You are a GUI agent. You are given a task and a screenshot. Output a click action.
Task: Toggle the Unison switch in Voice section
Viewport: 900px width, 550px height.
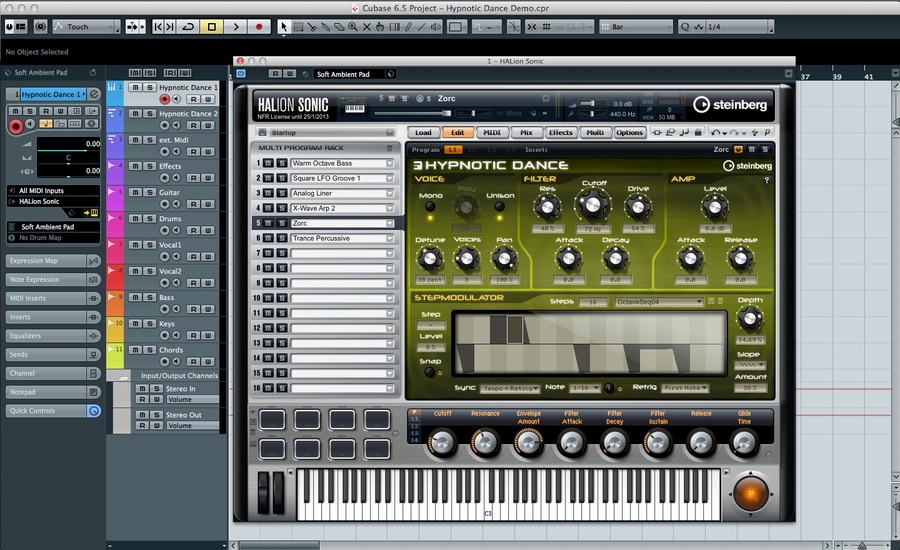pyautogui.click(x=500, y=207)
